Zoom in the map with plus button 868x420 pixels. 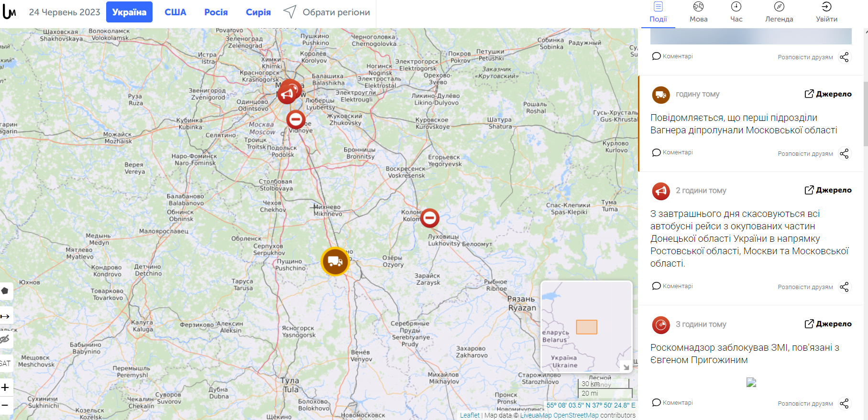tap(5, 388)
